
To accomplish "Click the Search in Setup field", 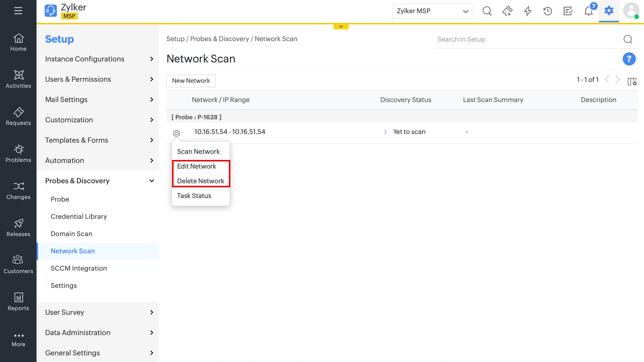I will pyautogui.click(x=528, y=39).
